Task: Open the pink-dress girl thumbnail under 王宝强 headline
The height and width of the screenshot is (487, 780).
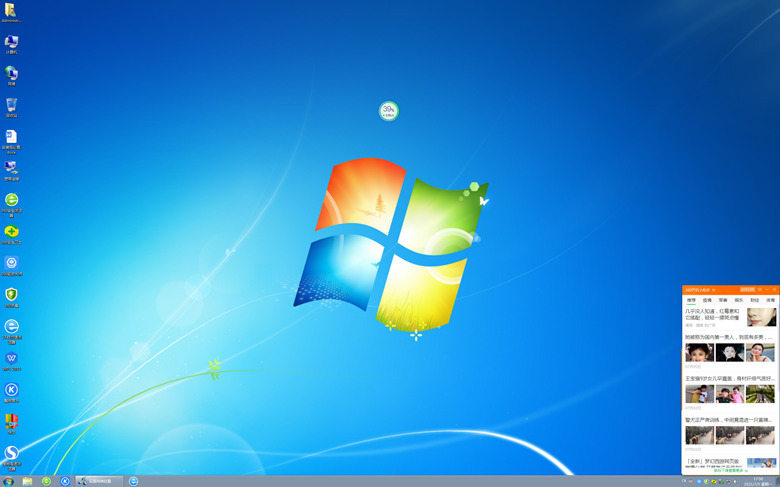Action: 730,394
